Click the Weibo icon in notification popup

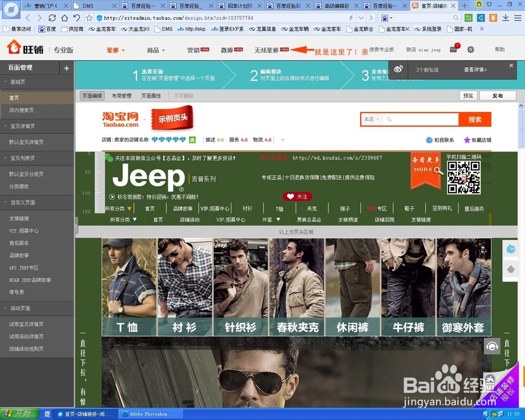[398, 69]
